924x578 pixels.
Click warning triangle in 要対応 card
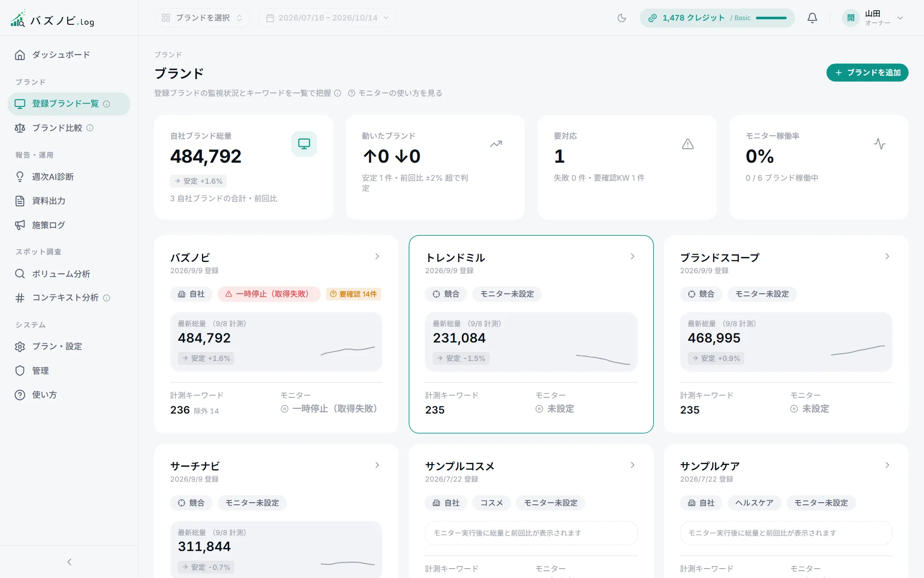coord(687,144)
